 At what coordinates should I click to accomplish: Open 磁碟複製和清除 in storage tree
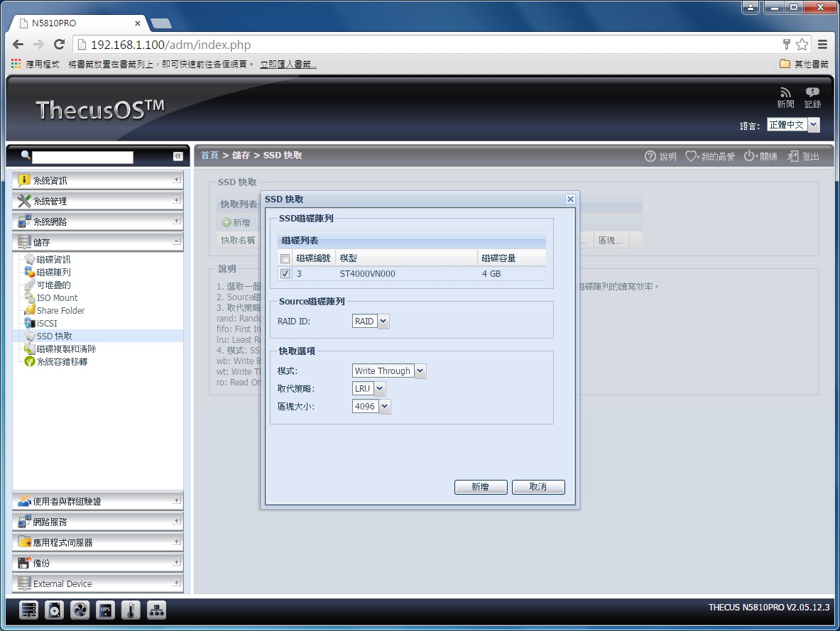[x=66, y=349]
